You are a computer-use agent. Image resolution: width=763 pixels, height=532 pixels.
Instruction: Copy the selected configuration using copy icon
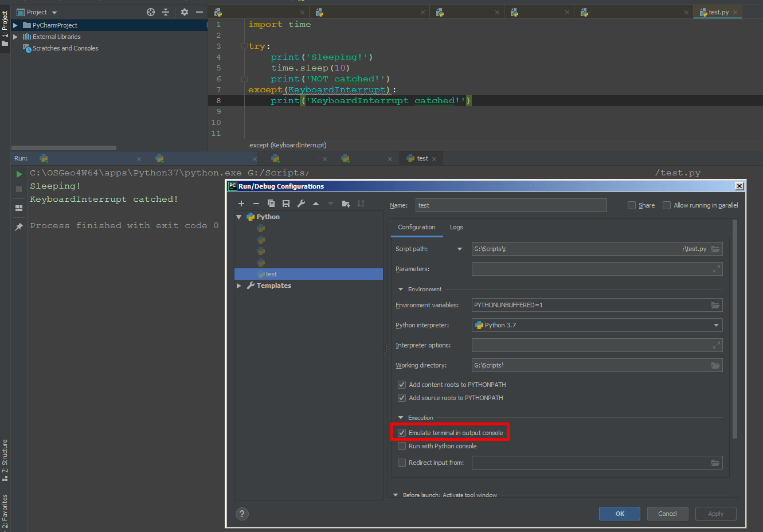[271, 203]
